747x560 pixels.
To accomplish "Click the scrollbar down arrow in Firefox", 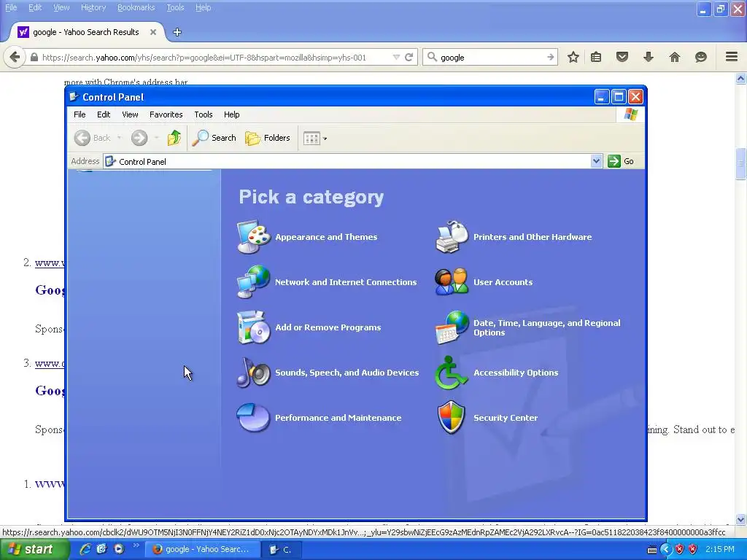I will tap(741, 519).
